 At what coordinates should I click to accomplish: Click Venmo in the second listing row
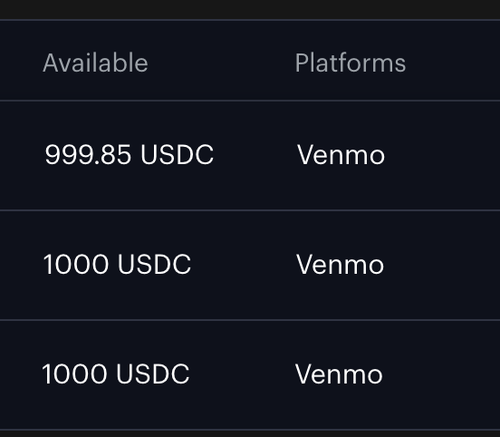pos(340,264)
